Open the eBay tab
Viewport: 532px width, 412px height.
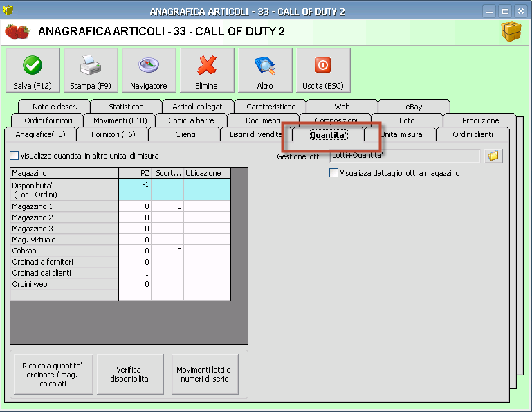click(414, 107)
